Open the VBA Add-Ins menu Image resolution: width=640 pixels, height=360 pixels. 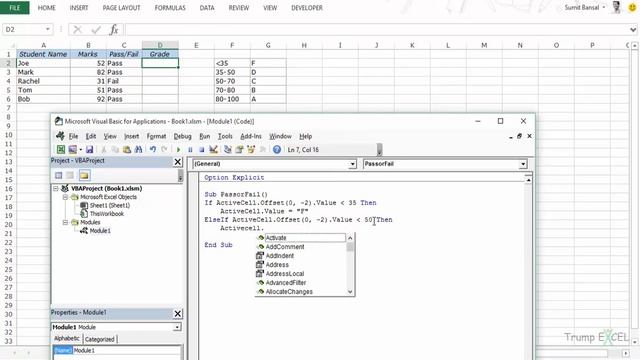251,136
